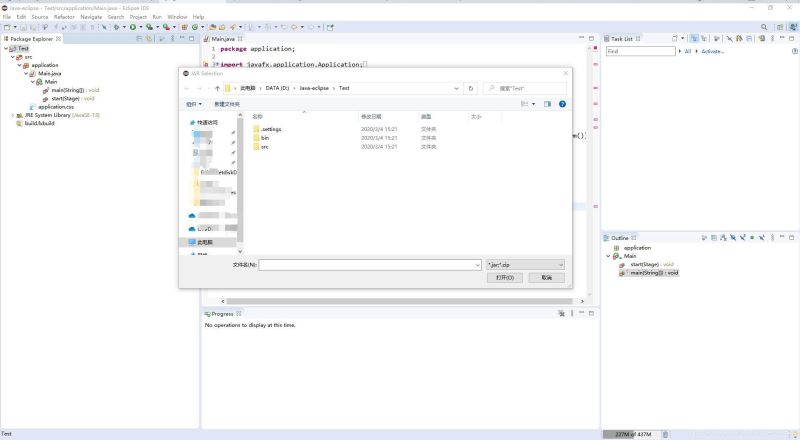Open the help icon in JAR Selection dialog

(562, 103)
